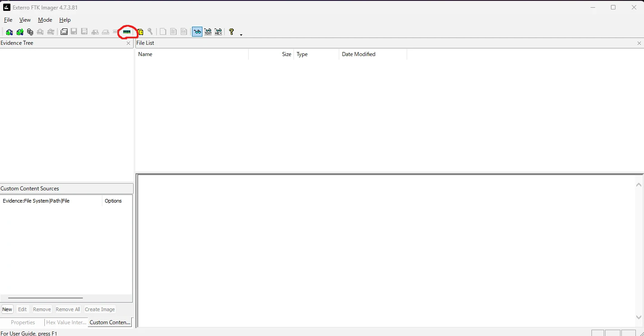The image size is (644, 336).
Task: Open the File menu
Action: click(x=8, y=20)
